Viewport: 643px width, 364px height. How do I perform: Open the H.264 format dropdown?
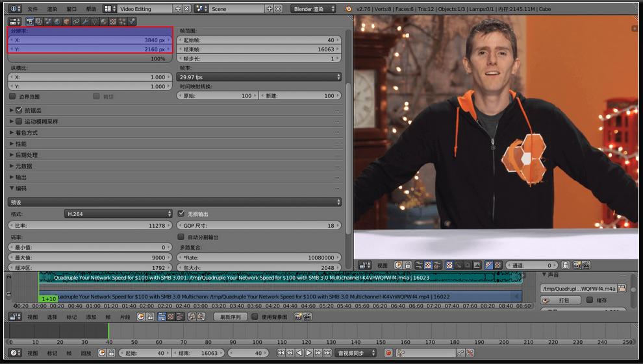(x=118, y=213)
